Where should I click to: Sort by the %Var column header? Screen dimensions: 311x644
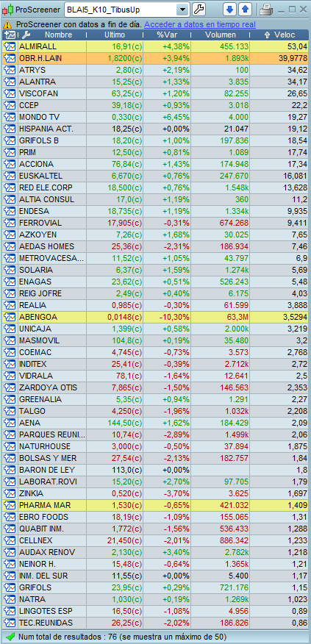coord(167,35)
